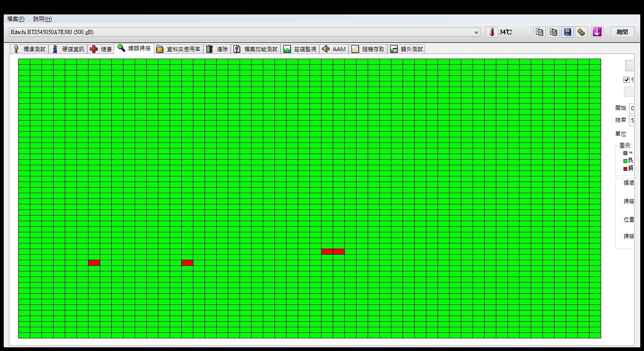644x351 pixels.
Task: Click the red damaged legend swatch
Action: pos(625,169)
